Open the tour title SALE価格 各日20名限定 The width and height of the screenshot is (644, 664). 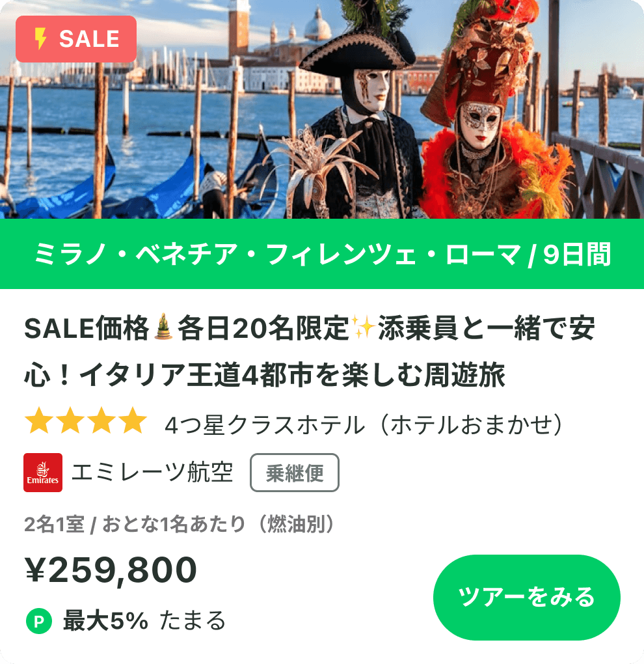[310, 351]
